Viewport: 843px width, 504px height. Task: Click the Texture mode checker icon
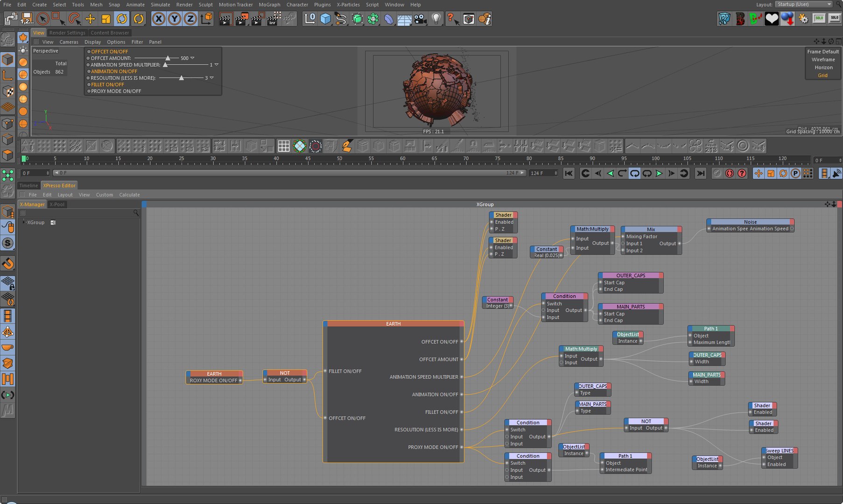[x=7, y=91]
